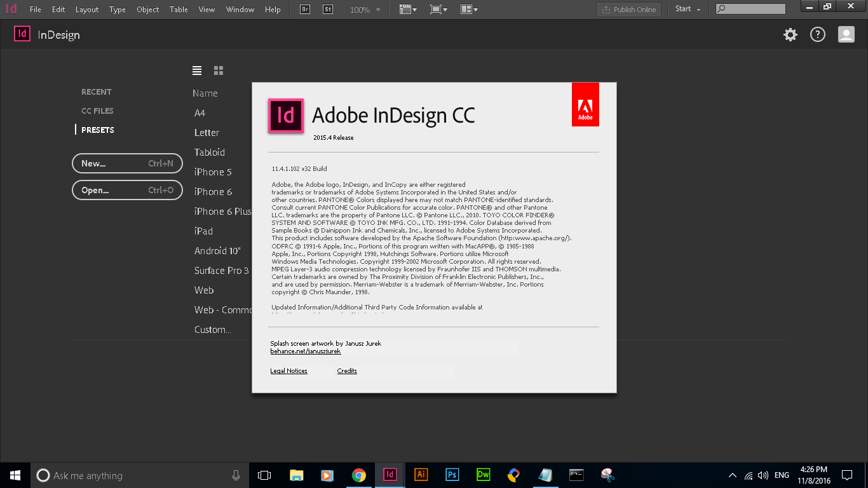
Task: Open the Action Center notifications icon
Action: [x=846, y=475]
